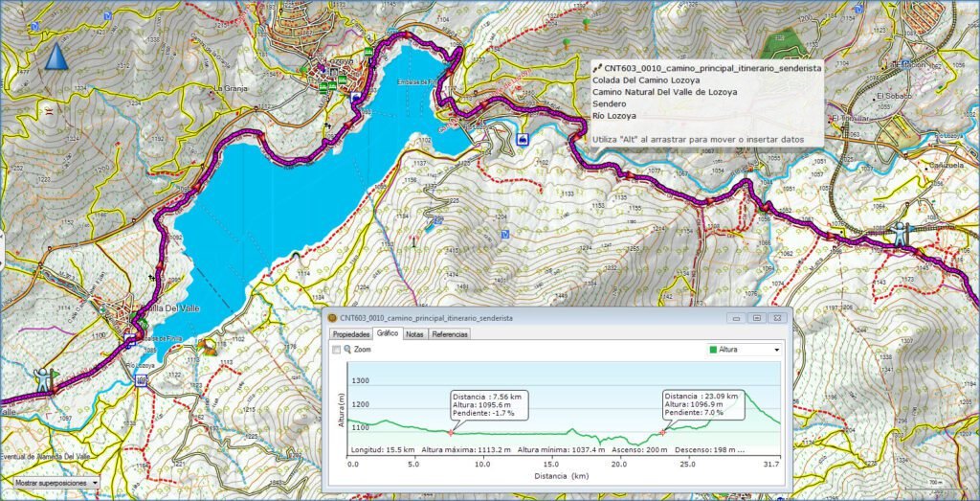Select Río Lozoya entry in tooltip list

[614, 115]
